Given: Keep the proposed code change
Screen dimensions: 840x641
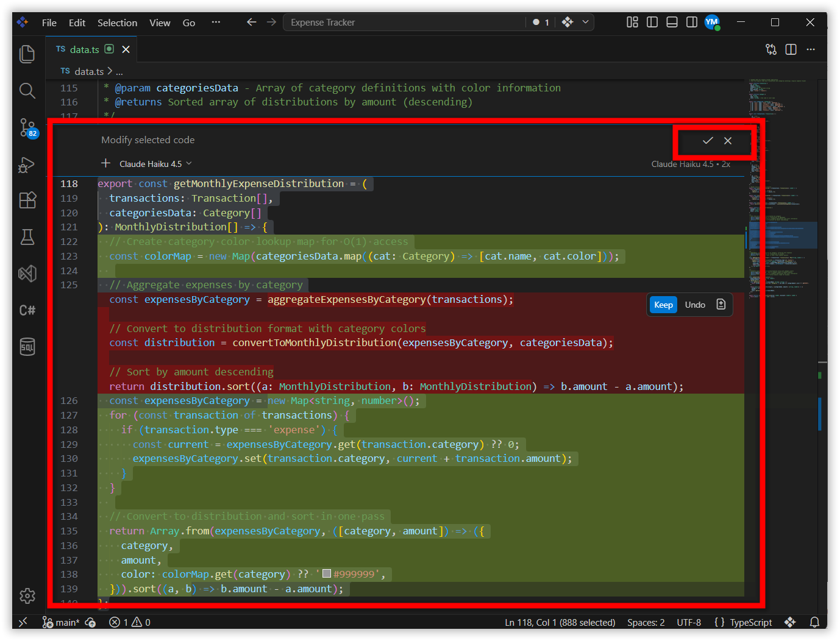Looking at the screenshot, I should click(x=663, y=305).
